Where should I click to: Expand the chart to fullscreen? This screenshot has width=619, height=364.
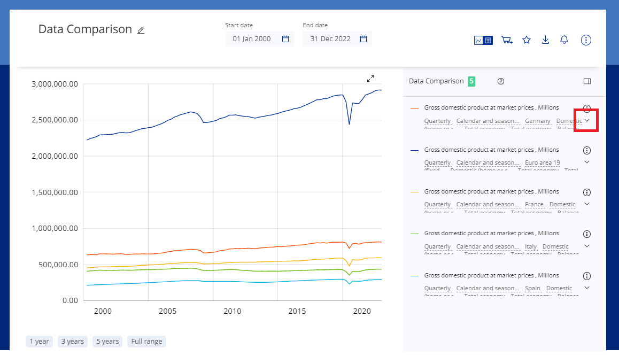370,79
